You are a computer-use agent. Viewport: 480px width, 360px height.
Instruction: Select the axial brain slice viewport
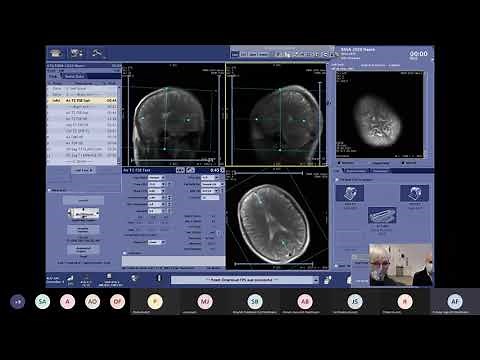[277, 219]
